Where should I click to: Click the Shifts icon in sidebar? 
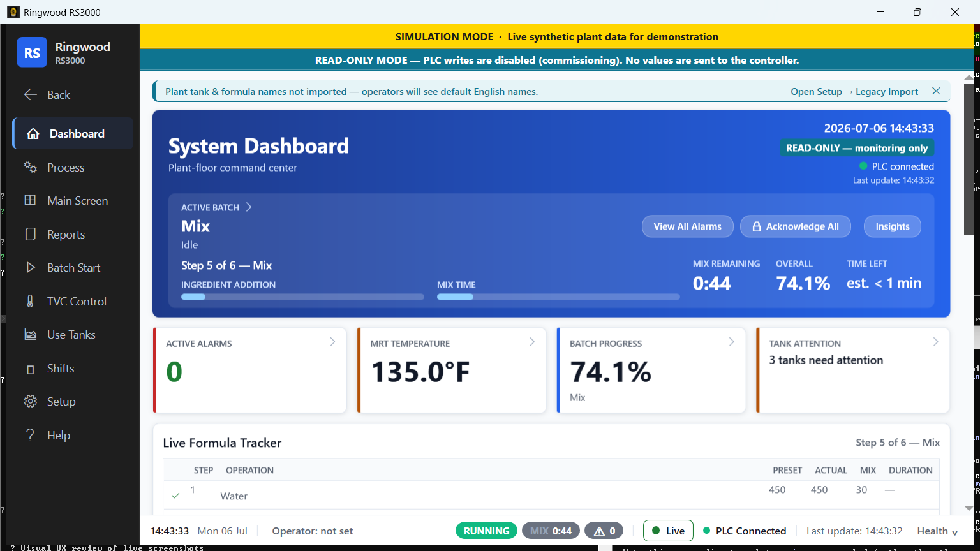coord(30,369)
